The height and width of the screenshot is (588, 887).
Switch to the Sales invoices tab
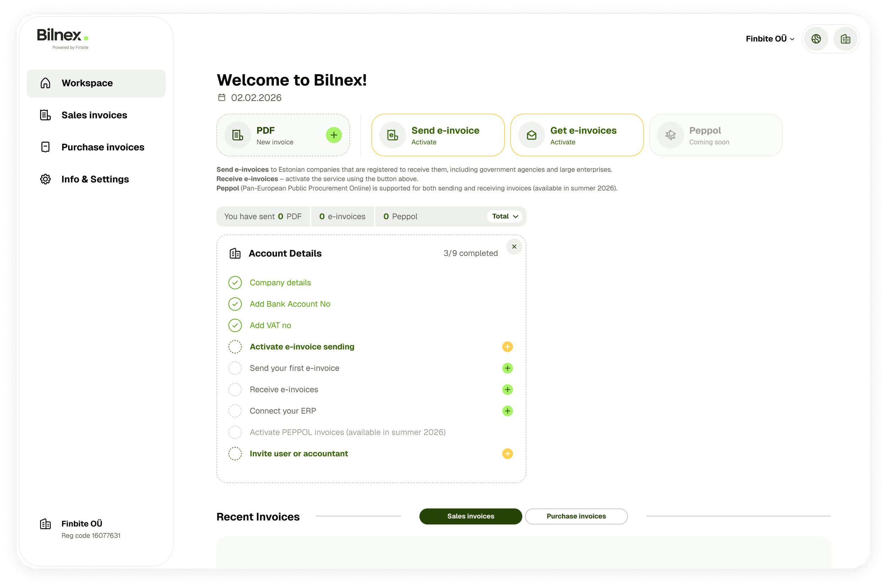click(470, 516)
